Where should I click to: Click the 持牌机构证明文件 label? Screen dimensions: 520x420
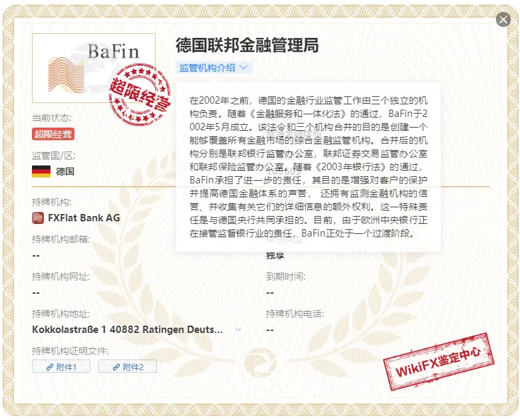[x=70, y=351]
